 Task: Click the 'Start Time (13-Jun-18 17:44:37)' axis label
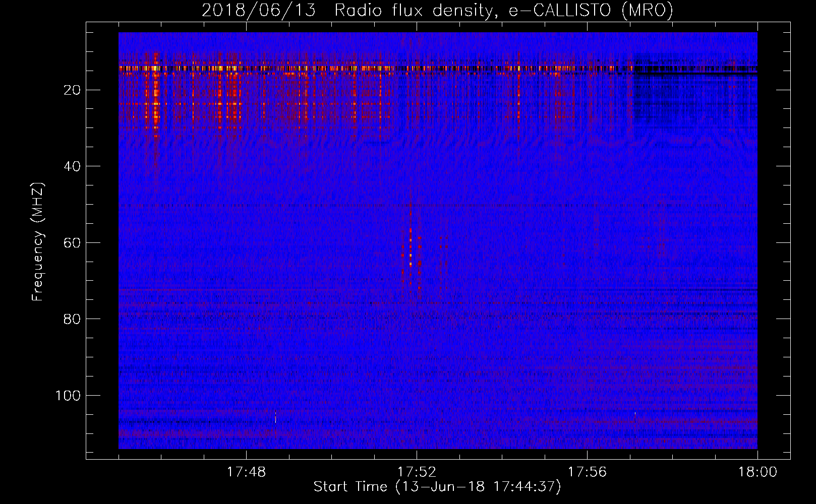pos(437,487)
